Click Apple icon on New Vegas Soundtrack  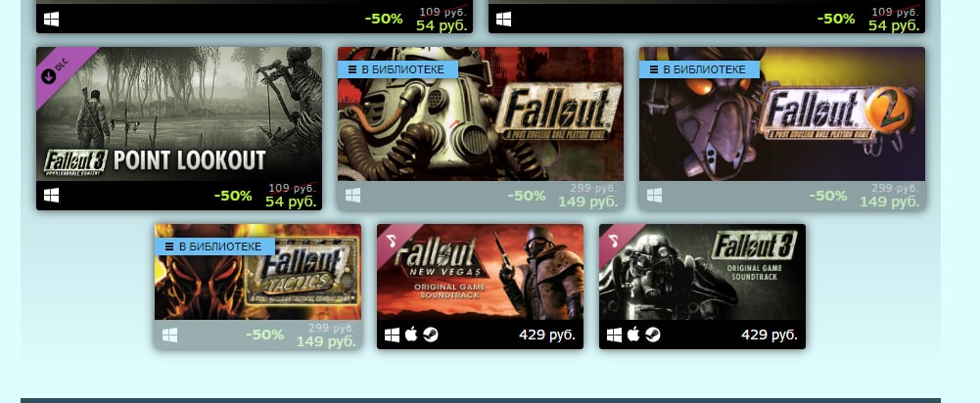(410, 335)
